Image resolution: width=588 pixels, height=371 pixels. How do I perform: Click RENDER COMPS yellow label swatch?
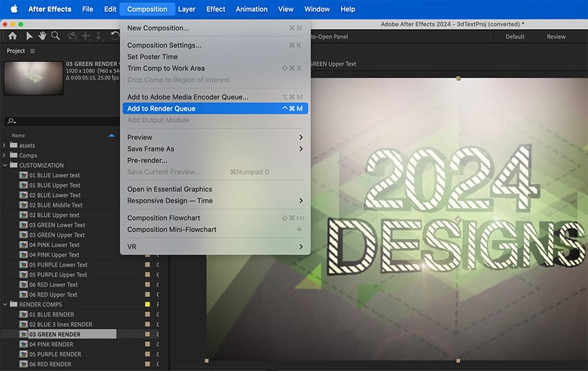147,305
